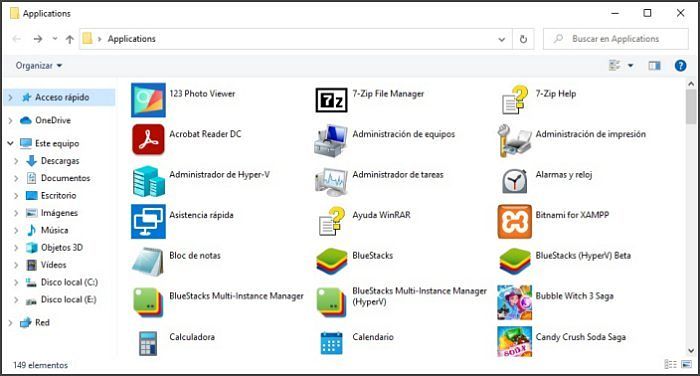Collapse the Este equipo tree node
Image resolution: width=700 pixels, height=376 pixels.
(x=10, y=143)
